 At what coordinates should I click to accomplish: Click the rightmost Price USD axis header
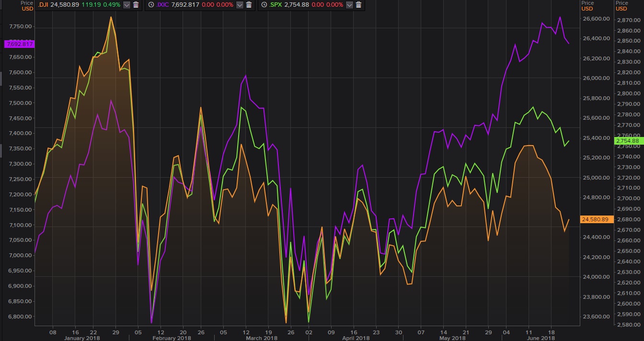pos(621,6)
